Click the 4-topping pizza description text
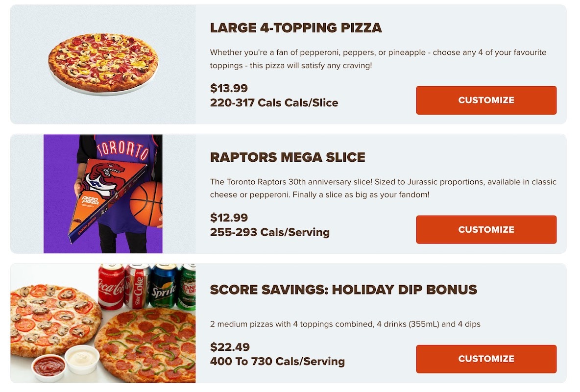This screenshot has width=580, height=392. (378, 59)
